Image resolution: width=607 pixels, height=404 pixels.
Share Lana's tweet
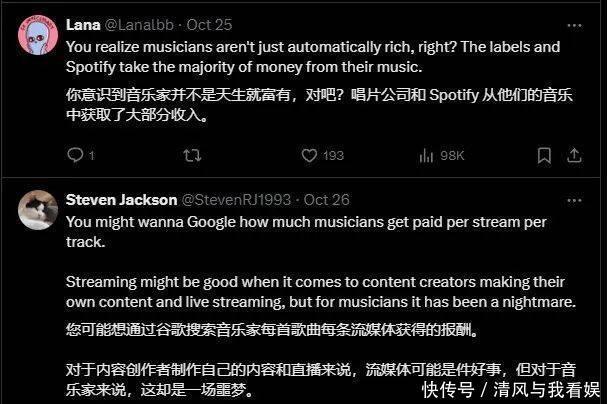click(x=574, y=156)
